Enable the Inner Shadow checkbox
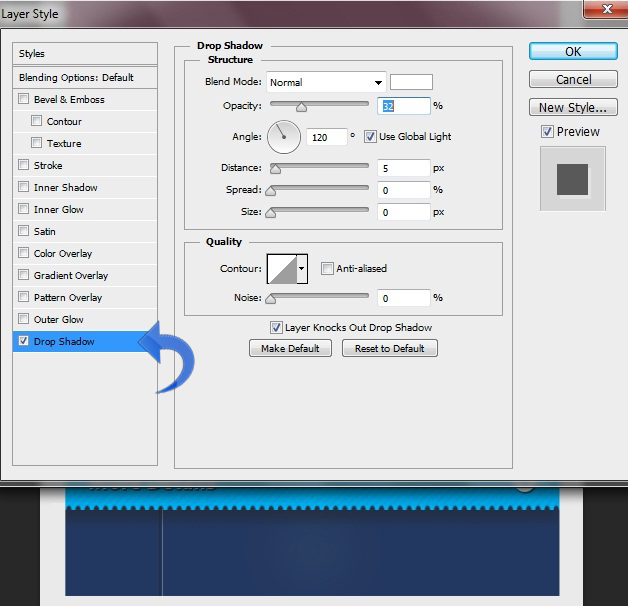The width and height of the screenshot is (628, 606). pos(24,187)
